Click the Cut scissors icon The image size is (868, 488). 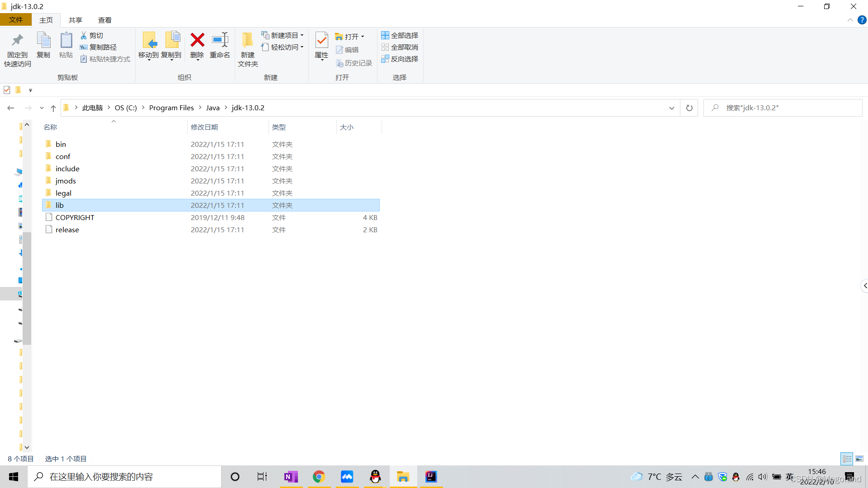(x=84, y=35)
